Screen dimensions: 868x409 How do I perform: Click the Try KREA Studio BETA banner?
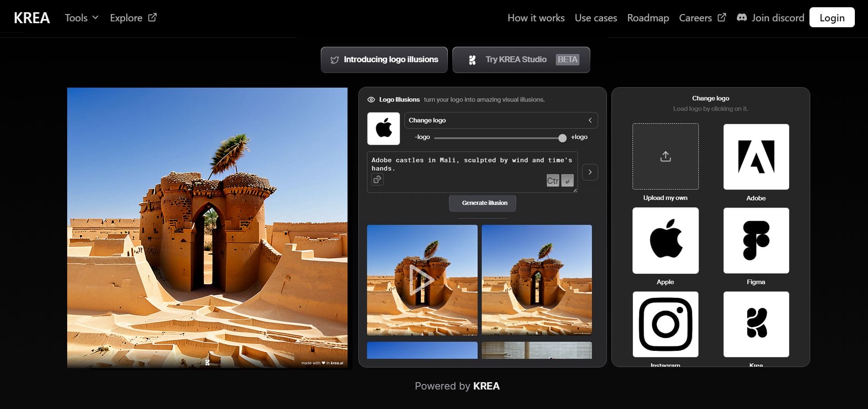(520, 59)
